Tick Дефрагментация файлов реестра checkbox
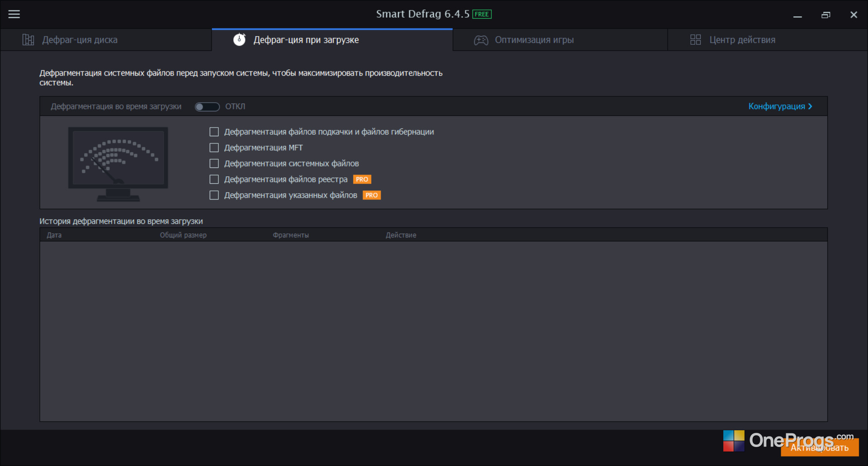 pos(214,179)
